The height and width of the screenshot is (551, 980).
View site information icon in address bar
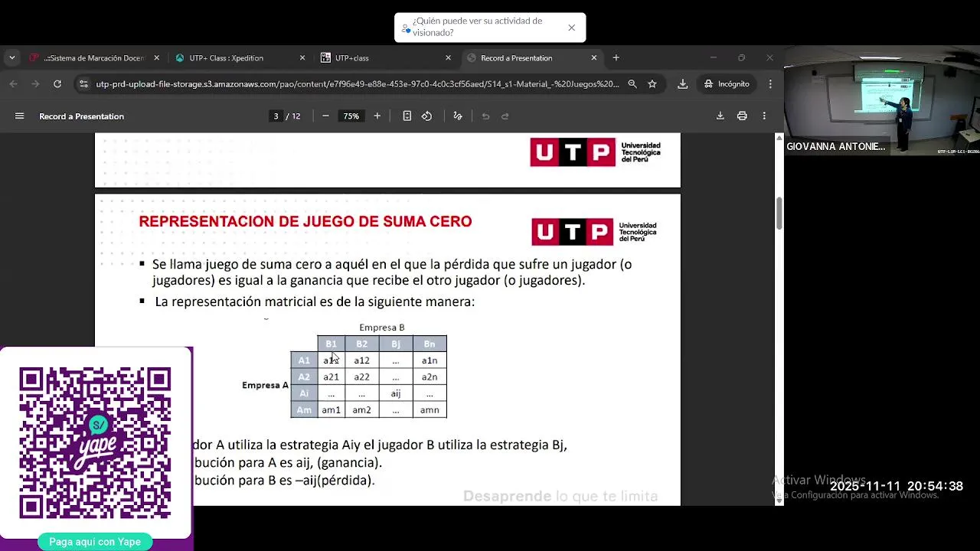[x=83, y=84]
